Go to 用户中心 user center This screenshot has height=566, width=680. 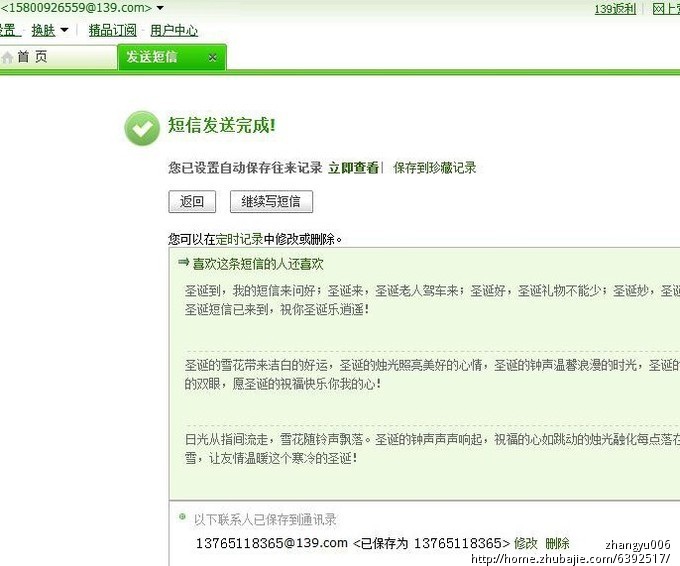pos(174,30)
